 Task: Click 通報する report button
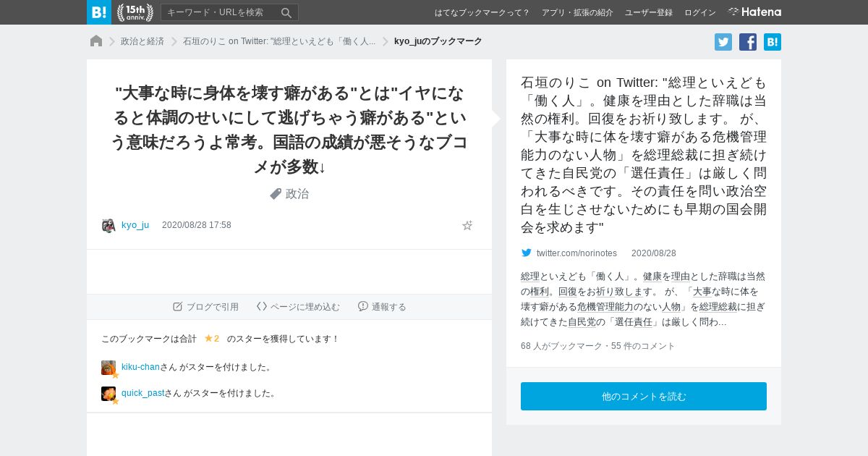pos(382,307)
